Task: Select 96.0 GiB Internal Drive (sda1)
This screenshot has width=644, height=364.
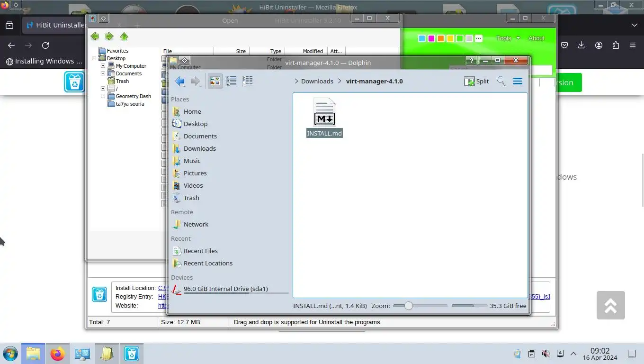Action: point(225,289)
